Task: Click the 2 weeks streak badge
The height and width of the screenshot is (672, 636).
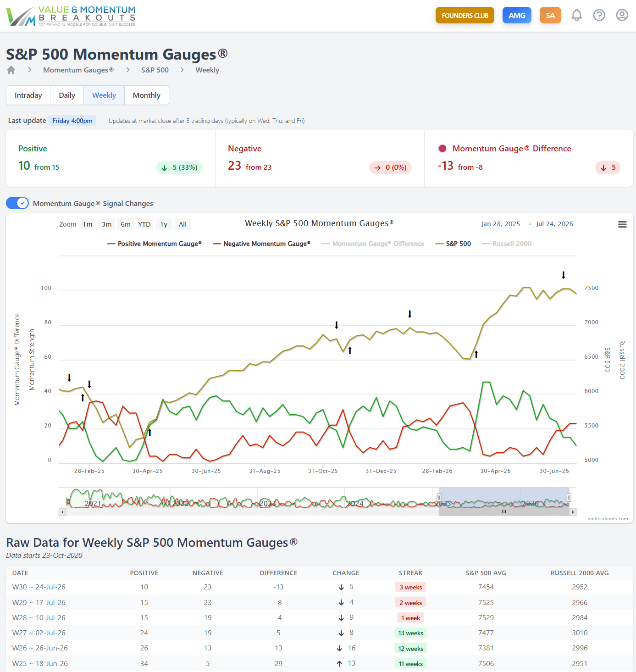Action: coord(411,603)
